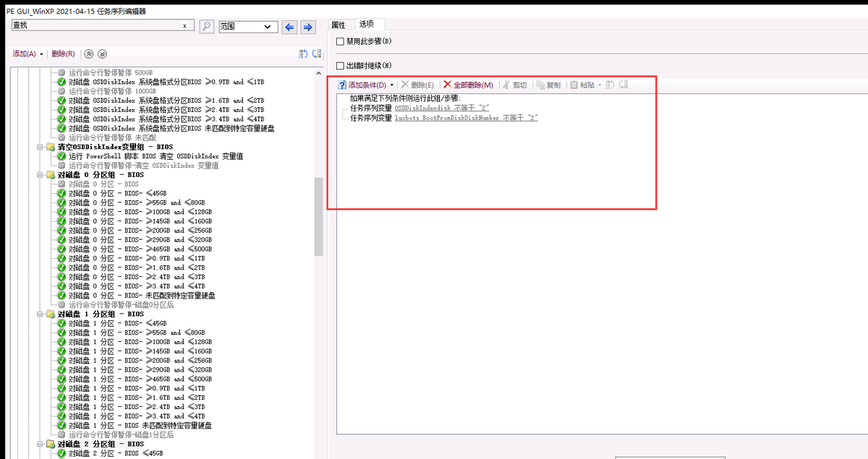Select row 对磁盘 0 分区 ≥55GB and ≤80GB
868x459 pixels.
click(137, 203)
